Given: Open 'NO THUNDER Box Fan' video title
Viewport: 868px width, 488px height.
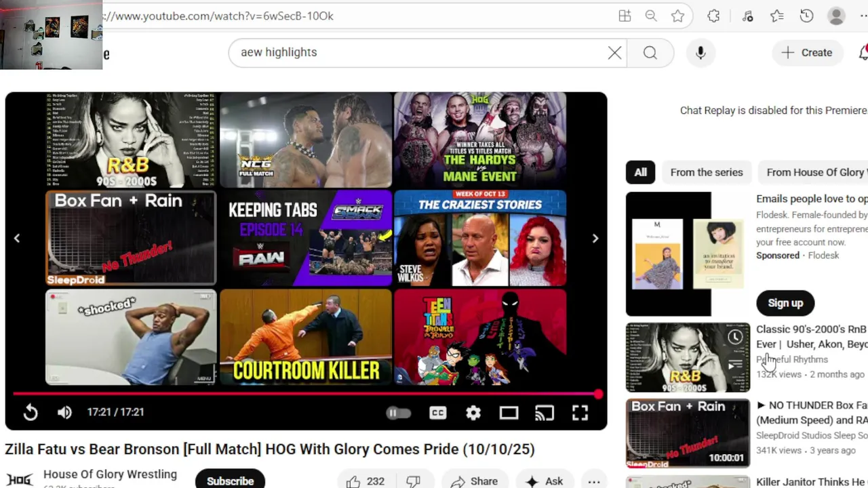Looking at the screenshot, I should pyautogui.click(x=812, y=413).
